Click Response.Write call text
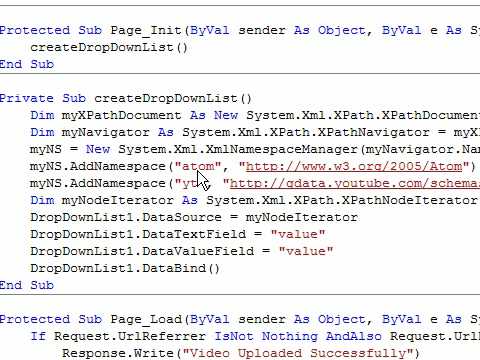Screen dimensions: 480x360 tap(118, 353)
